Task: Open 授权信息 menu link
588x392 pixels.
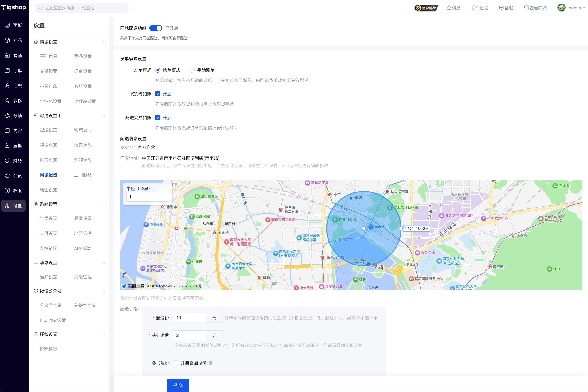Action: (x=48, y=349)
